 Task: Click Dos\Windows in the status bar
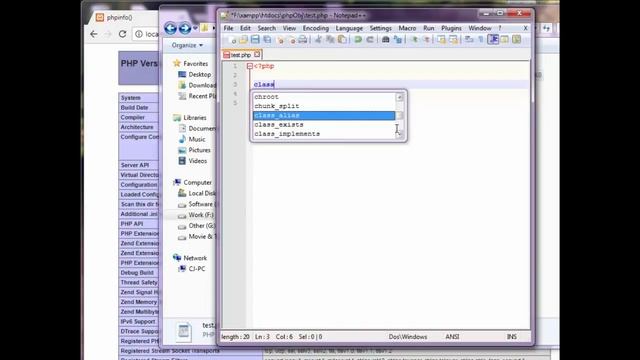tap(408, 337)
